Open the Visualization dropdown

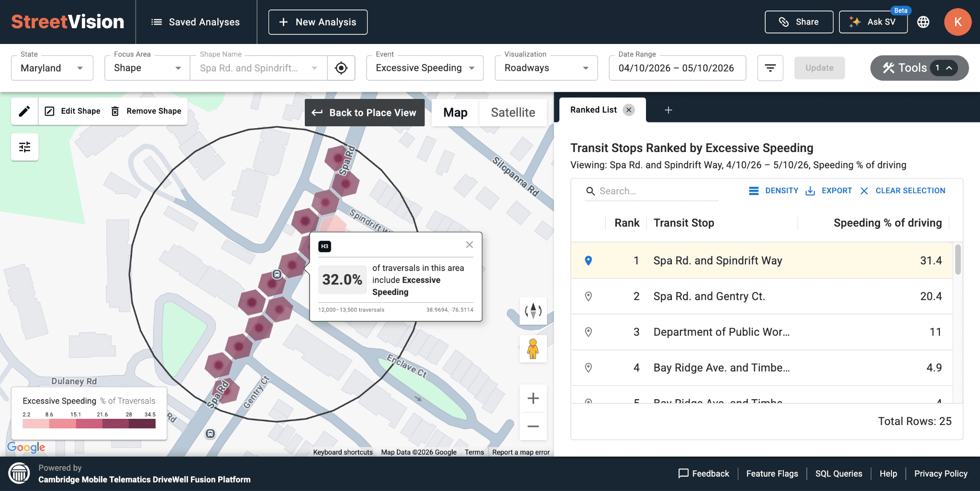point(546,68)
